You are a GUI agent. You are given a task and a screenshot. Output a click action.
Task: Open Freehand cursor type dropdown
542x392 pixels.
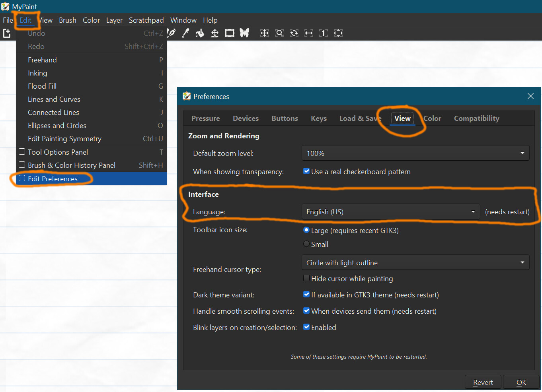point(415,262)
